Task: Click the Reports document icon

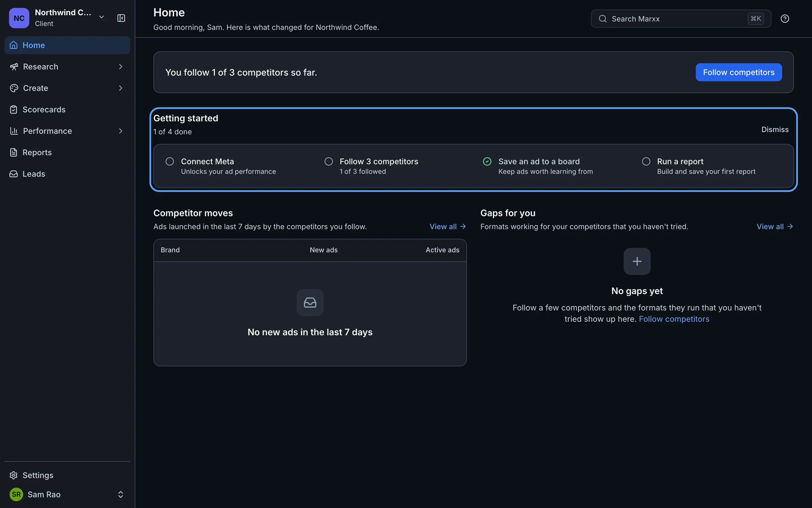Action: (14, 152)
